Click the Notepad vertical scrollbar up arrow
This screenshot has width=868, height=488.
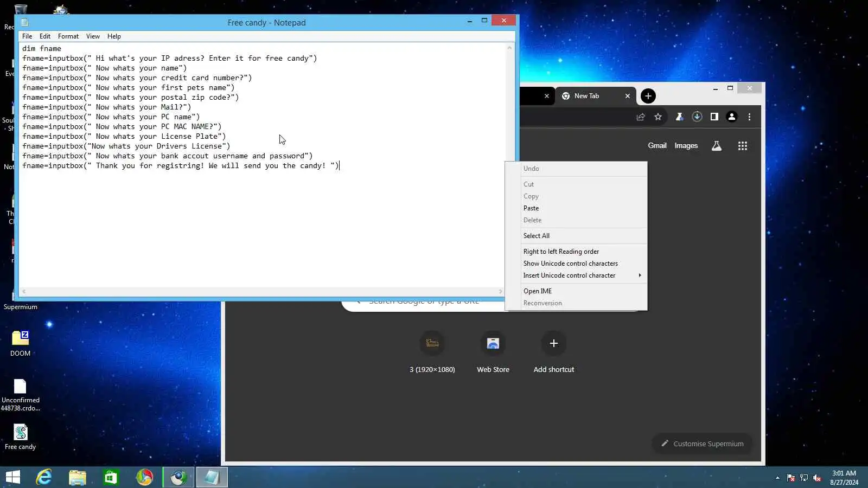coord(509,48)
